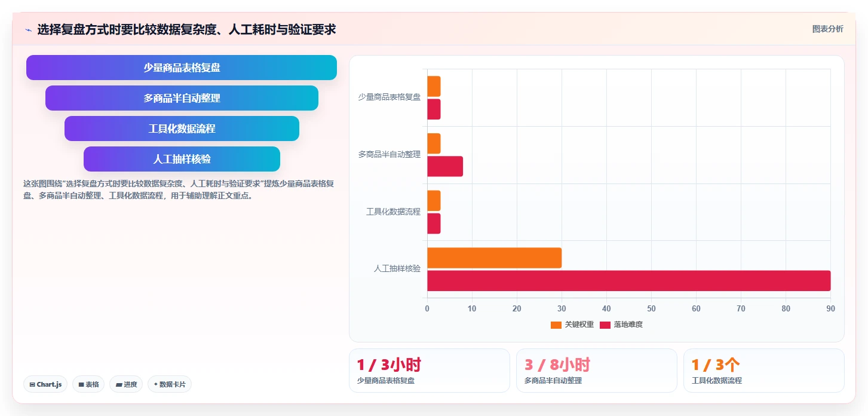Click the description paragraph starting 这张图围绕
Viewport: 868px width, 416px height.
coord(178,189)
